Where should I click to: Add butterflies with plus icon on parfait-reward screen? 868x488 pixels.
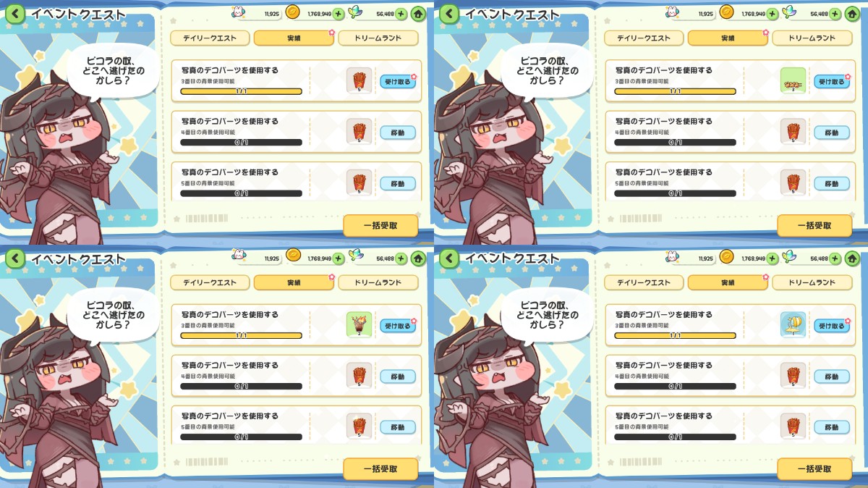tap(401, 258)
